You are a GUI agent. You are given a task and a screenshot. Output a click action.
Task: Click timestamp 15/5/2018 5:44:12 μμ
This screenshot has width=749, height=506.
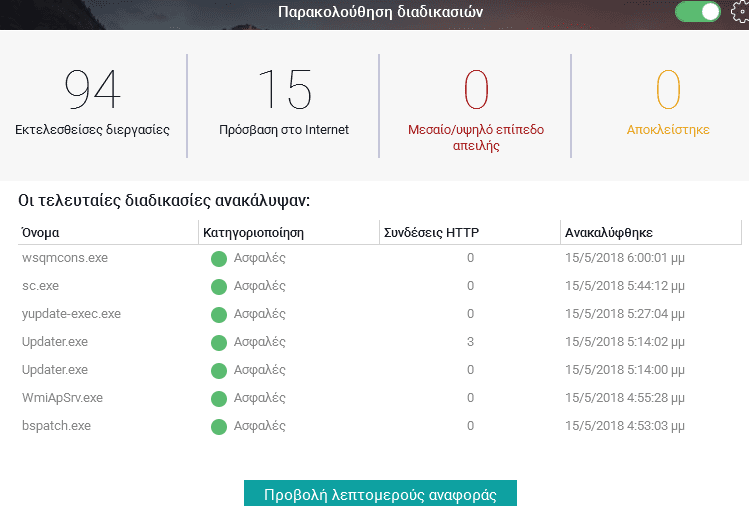[x=625, y=286]
